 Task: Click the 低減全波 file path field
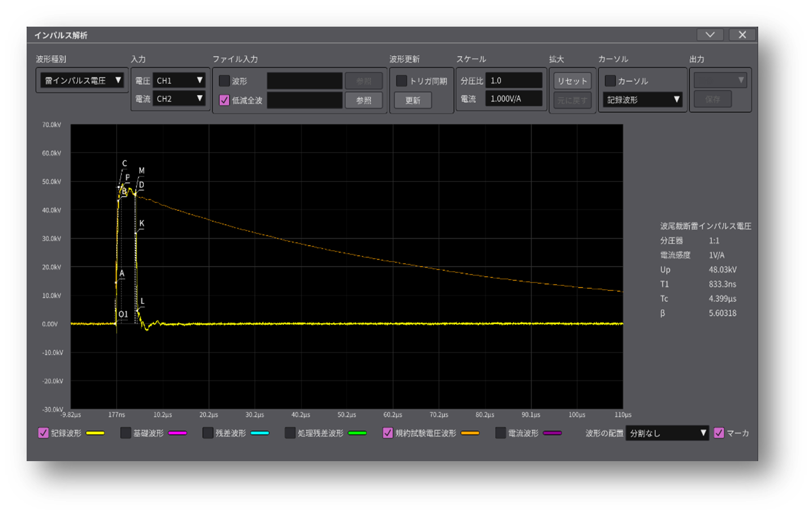(x=304, y=100)
